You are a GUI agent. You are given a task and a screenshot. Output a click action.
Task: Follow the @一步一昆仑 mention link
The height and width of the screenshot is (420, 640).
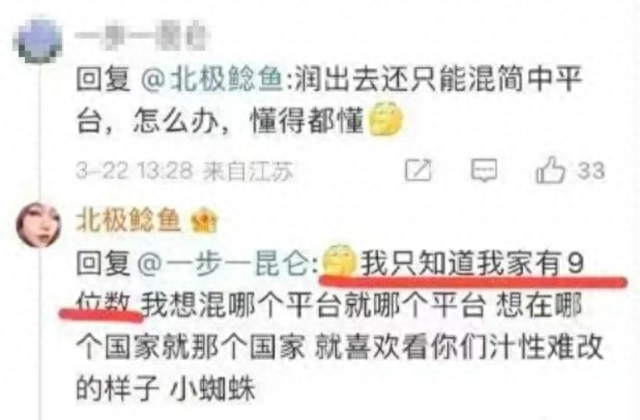223,263
